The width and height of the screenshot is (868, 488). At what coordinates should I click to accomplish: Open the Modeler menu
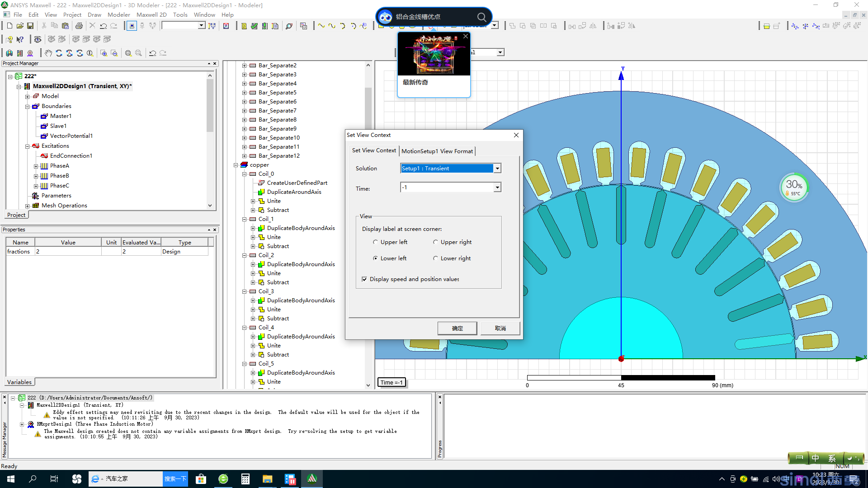(x=119, y=14)
